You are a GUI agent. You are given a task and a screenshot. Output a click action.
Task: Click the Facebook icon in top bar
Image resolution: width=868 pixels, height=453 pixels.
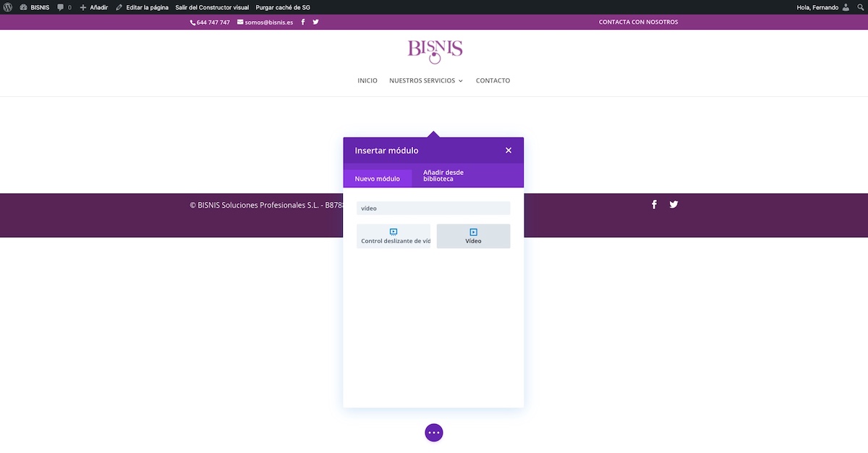tap(303, 22)
